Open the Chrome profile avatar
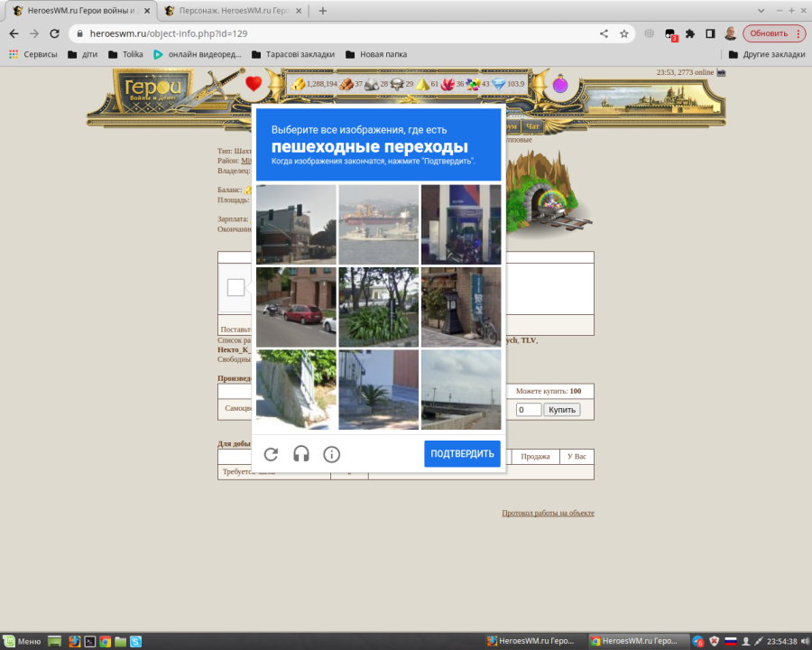This screenshot has height=650, width=812. click(730, 33)
